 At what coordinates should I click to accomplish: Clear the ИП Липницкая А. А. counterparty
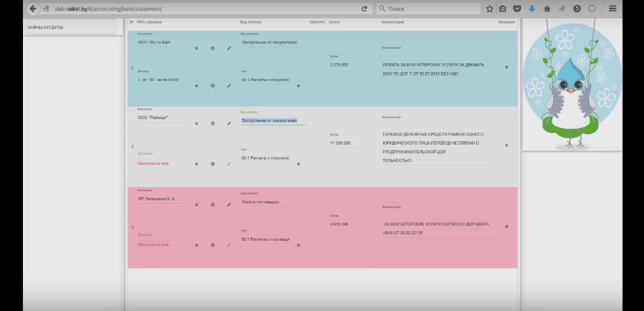tap(197, 205)
